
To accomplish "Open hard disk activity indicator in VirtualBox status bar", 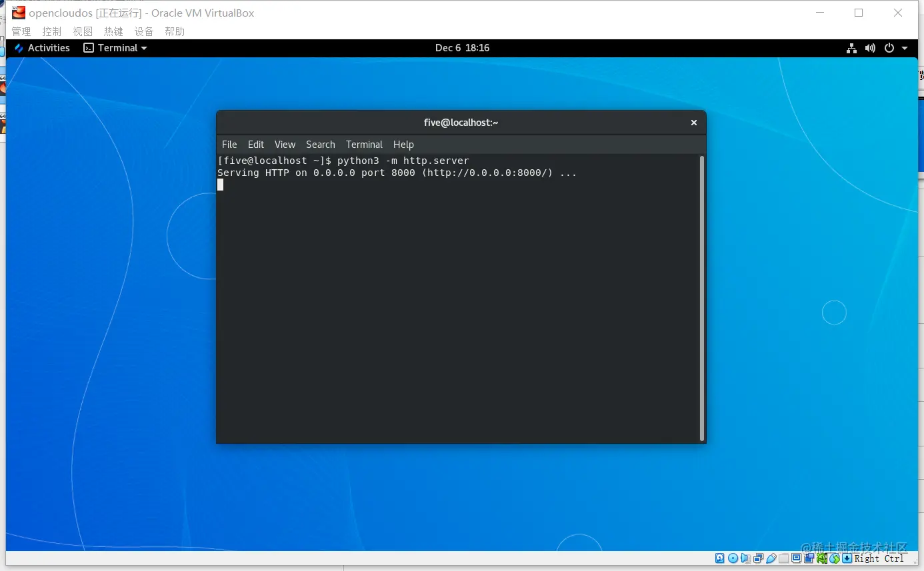I will 720,558.
